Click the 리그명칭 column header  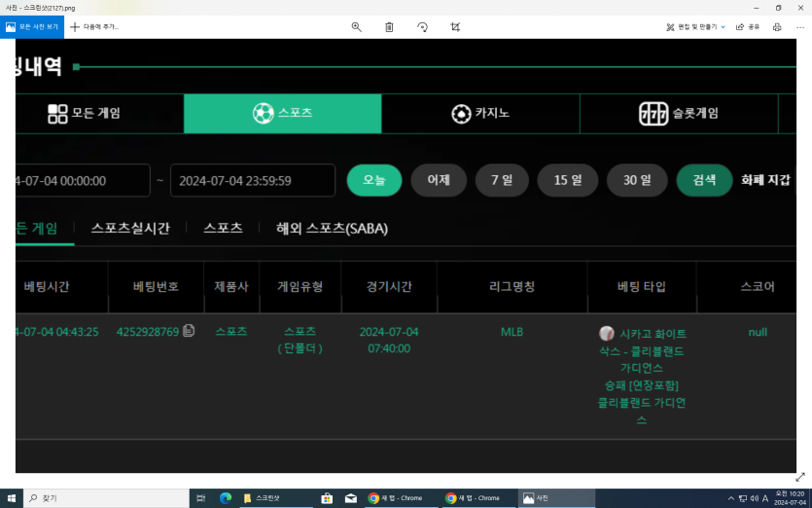[512, 287]
